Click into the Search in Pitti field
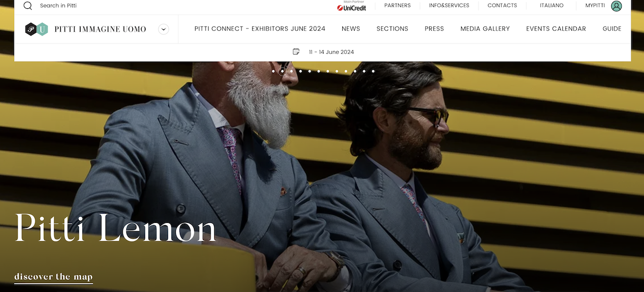The width and height of the screenshot is (644, 292). (x=58, y=6)
